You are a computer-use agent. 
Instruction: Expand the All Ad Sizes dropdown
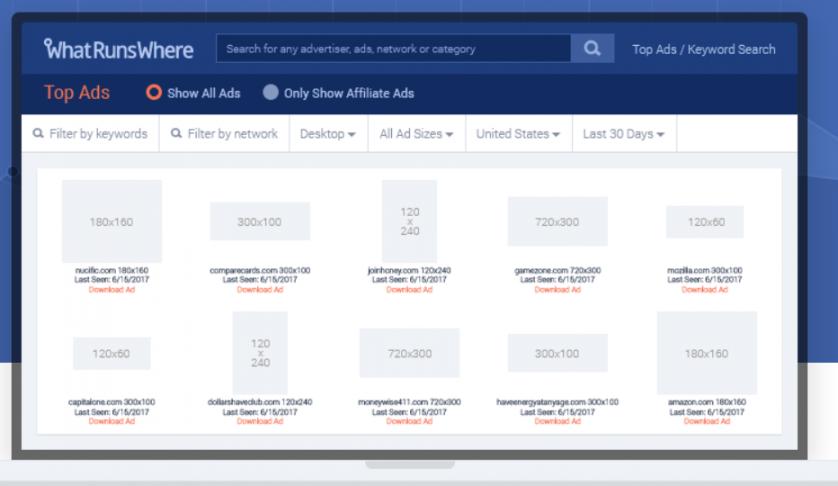click(x=416, y=134)
